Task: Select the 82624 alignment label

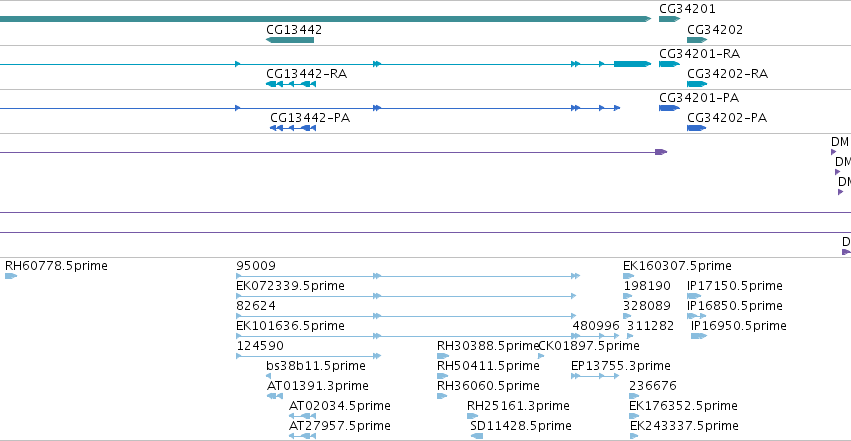Action: point(256,306)
